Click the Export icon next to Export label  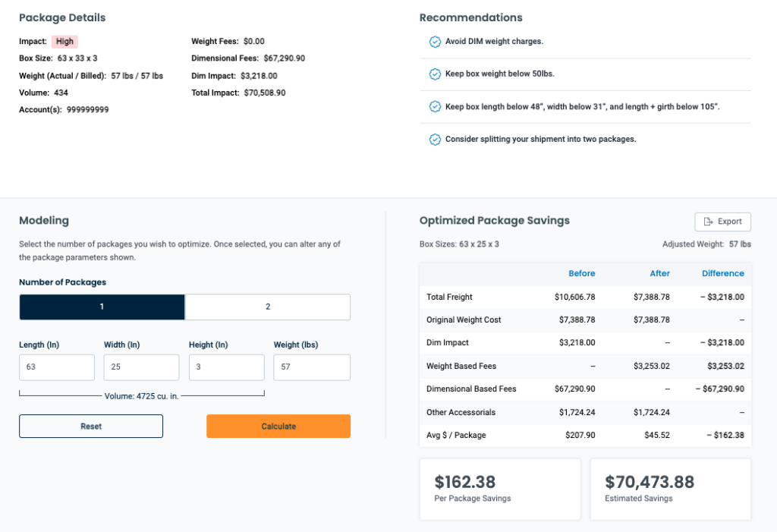(709, 221)
